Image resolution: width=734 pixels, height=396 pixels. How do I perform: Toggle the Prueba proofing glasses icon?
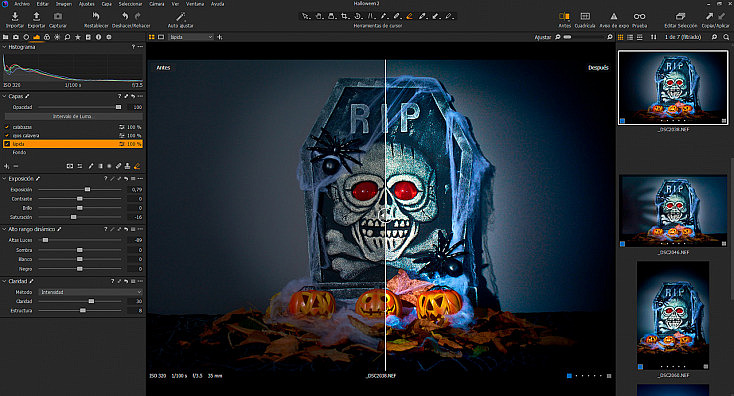click(639, 17)
